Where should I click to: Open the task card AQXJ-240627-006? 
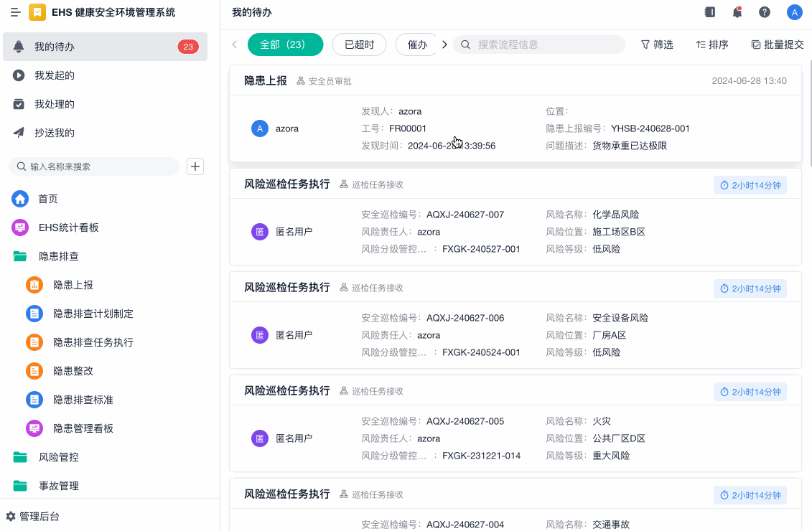(x=515, y=320)
